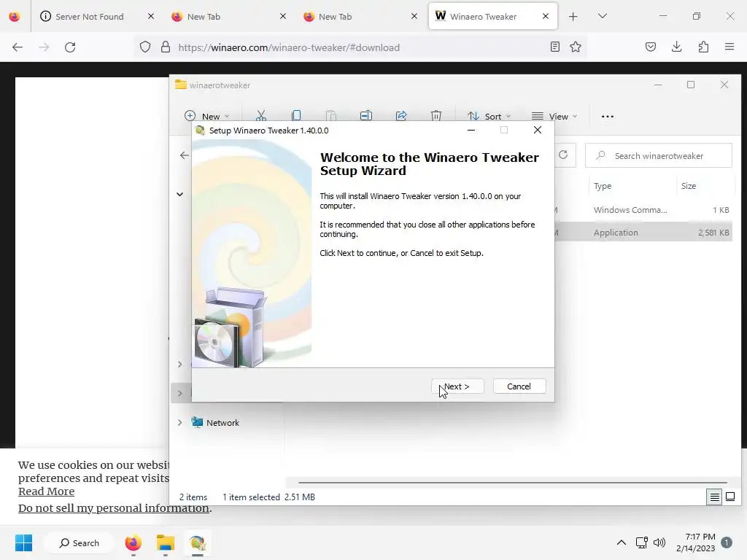The height and width of the screenshot is (560, 747).
Task: Refresh the winaerotweaker folder view
Action: (563, 155)
